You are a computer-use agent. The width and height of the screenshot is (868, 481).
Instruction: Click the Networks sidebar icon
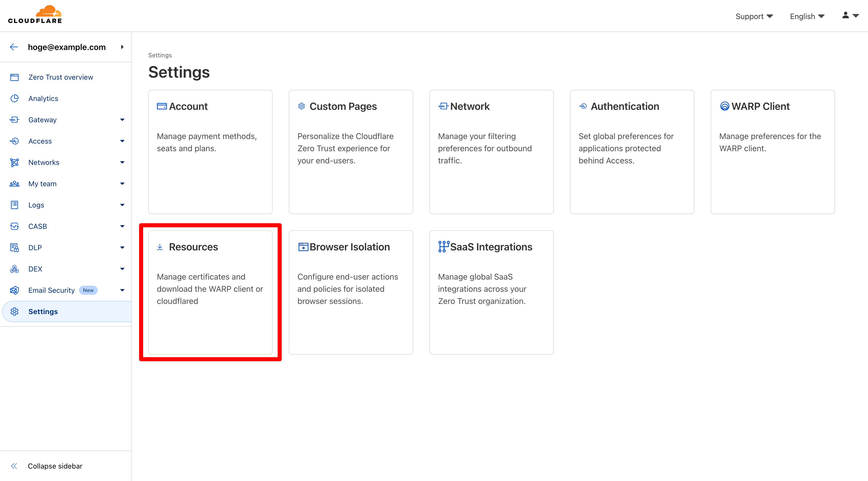tap(14, 162)
